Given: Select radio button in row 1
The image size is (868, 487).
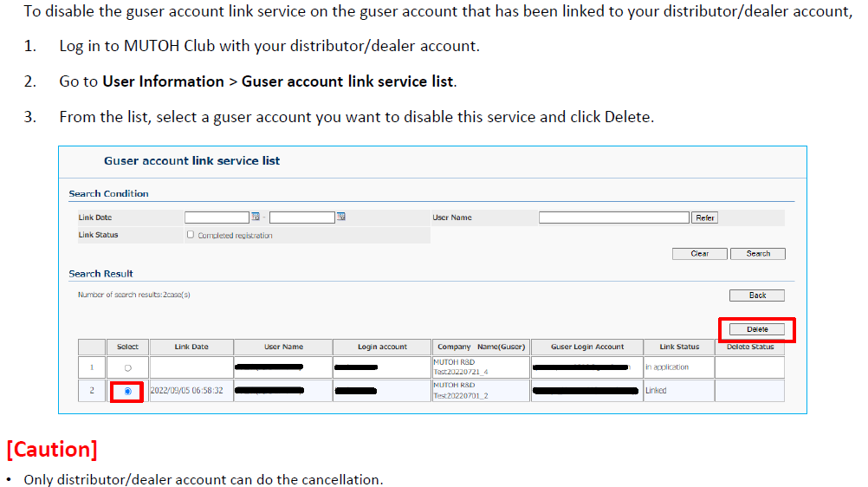Looking at the screenshot, I should point(128,368).
